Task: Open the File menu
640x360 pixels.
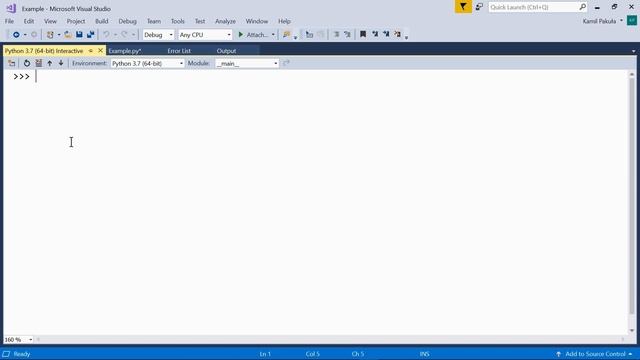Action: 9,21
